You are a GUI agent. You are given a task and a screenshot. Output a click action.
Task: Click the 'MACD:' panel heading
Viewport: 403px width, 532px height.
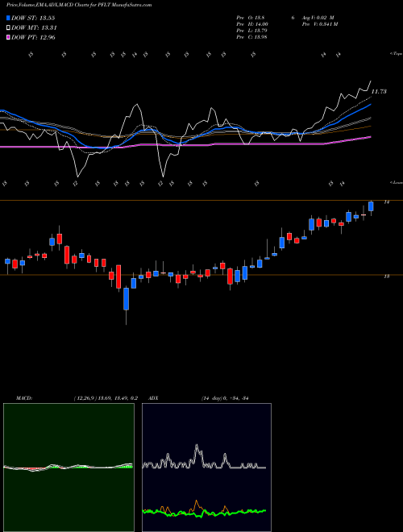(24, 398)
